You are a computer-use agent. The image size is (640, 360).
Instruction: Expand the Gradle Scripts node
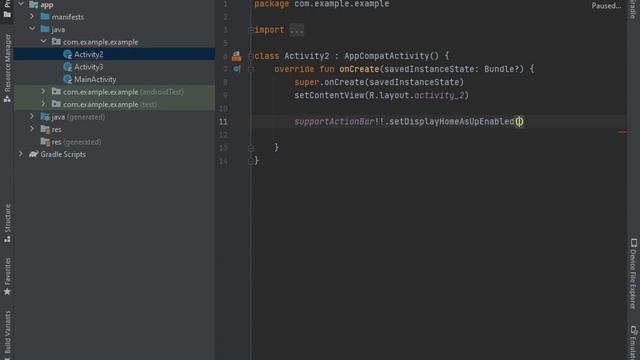click(21, 154)
